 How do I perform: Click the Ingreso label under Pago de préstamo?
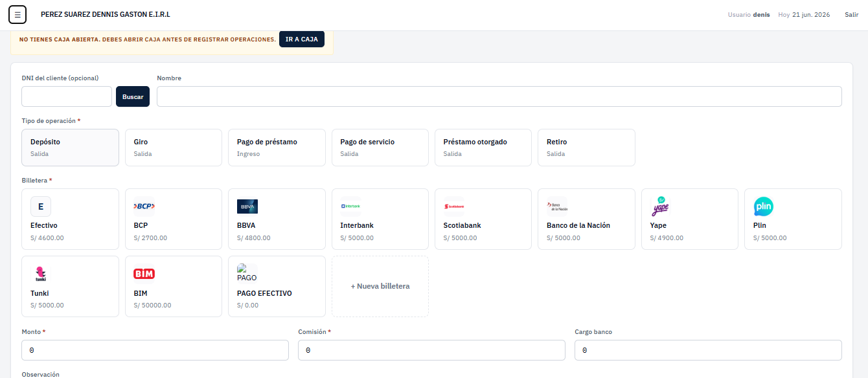click(x=248, y=154)
